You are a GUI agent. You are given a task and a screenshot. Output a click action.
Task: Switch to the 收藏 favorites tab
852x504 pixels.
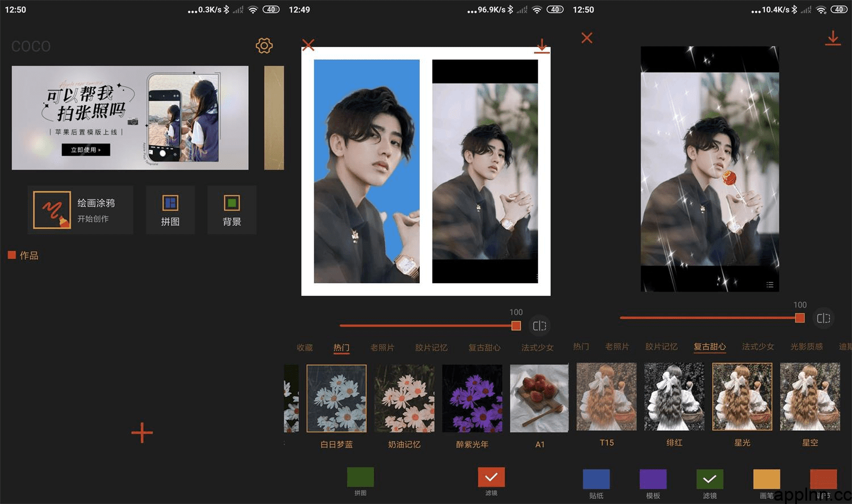304,347
